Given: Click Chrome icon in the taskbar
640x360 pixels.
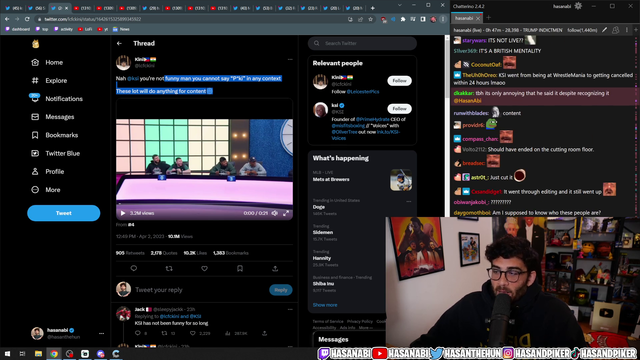Looking at the screenshot, I should pos(54,354).
